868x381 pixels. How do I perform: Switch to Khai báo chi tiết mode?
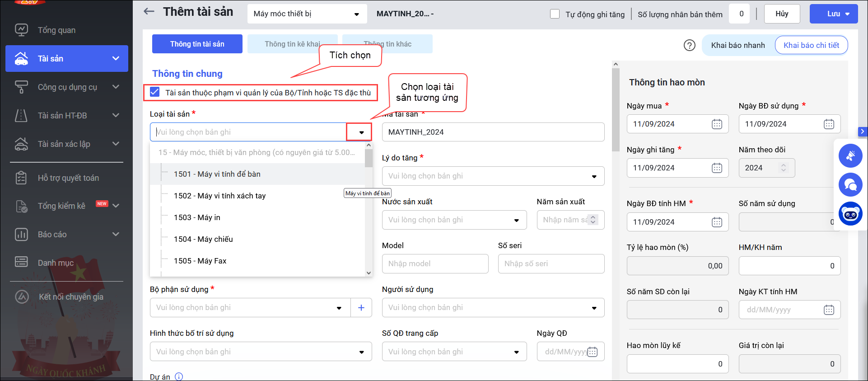(811, 45)
